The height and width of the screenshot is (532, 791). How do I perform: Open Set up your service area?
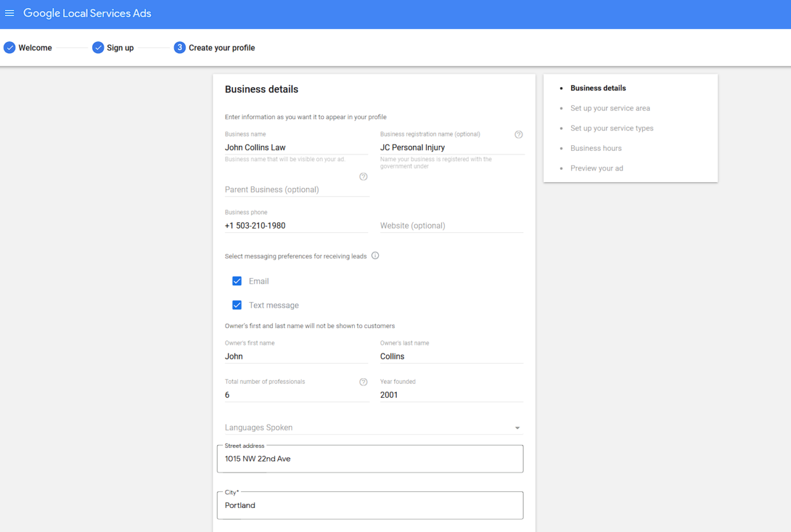(610, 108)
